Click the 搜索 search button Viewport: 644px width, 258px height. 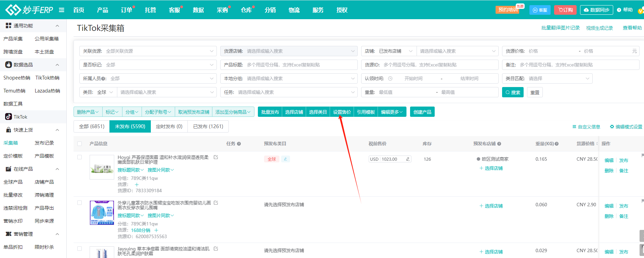(x=513, y=92)
